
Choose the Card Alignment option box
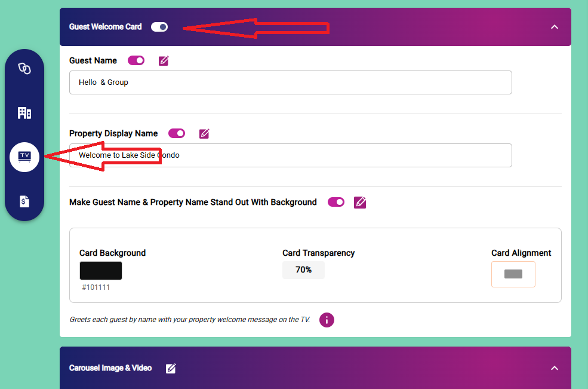click(513, 274)
